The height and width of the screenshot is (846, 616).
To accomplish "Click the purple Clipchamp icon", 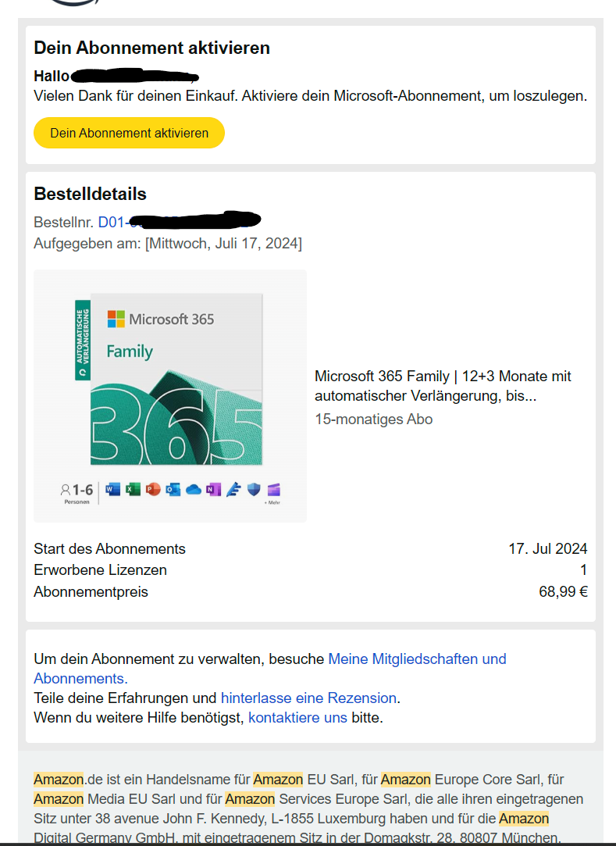I will tap(274, 489).
